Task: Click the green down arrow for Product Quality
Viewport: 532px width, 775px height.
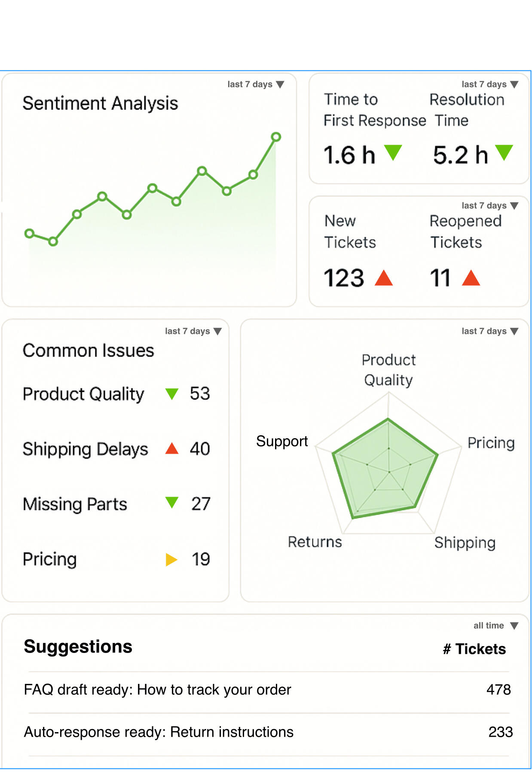Action: point(172,394)
